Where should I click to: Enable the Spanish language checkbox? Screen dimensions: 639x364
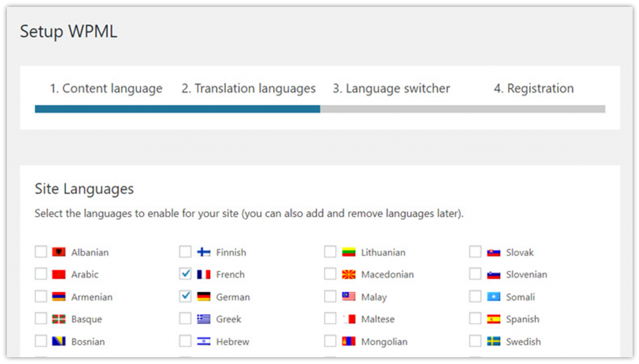click(476, 319)
